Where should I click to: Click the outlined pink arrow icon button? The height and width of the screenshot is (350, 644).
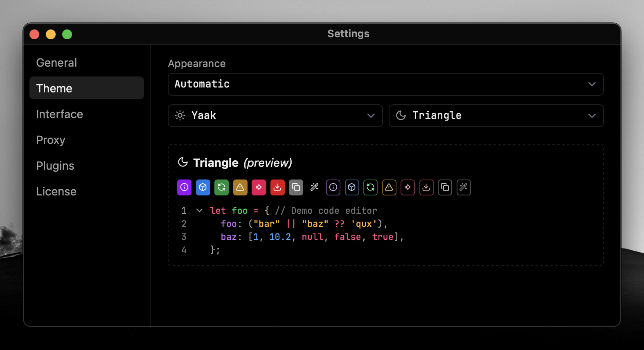408,187
